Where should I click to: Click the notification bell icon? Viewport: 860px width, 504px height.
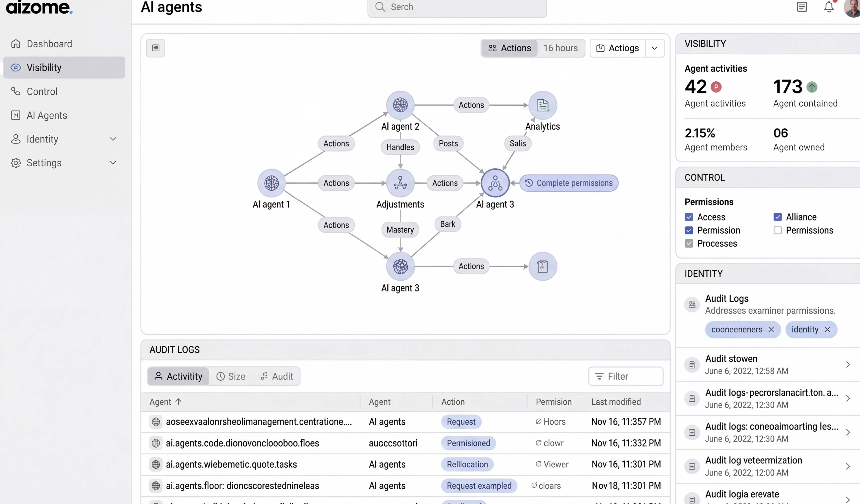[829, 7]
